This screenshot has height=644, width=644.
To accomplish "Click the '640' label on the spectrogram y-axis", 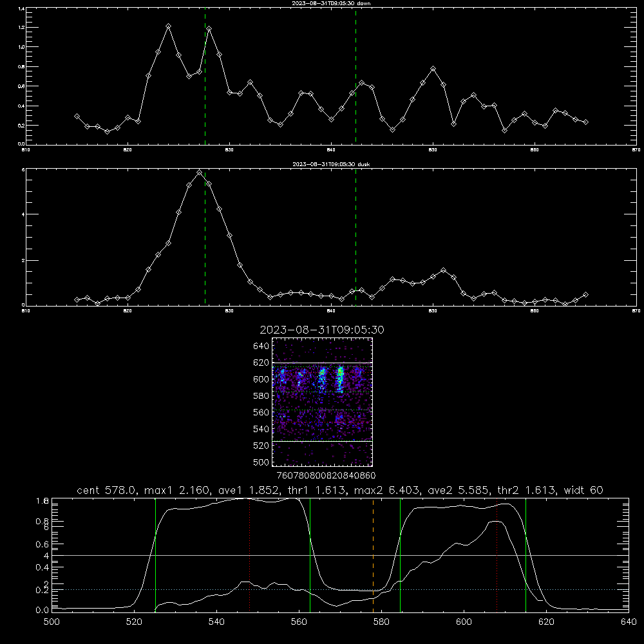I will click(261, 346).
